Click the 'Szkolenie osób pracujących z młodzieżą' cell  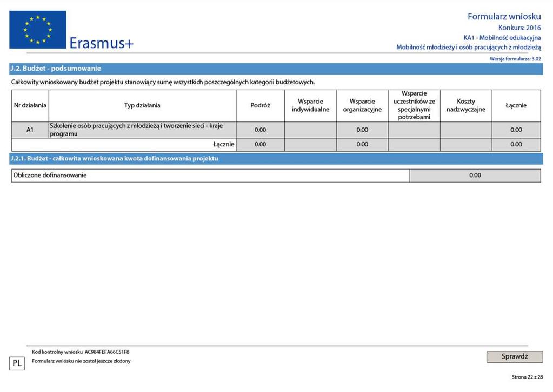click(143, 130)
